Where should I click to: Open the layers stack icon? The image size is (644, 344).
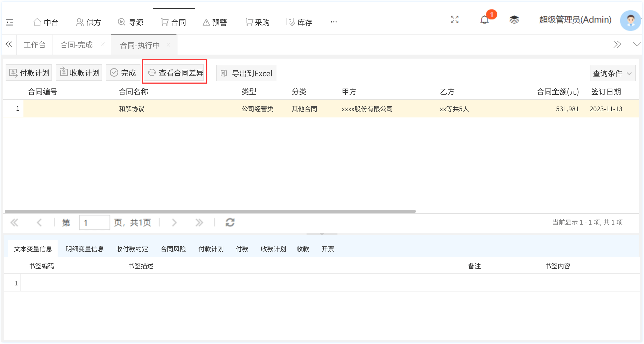pos(514,20)
